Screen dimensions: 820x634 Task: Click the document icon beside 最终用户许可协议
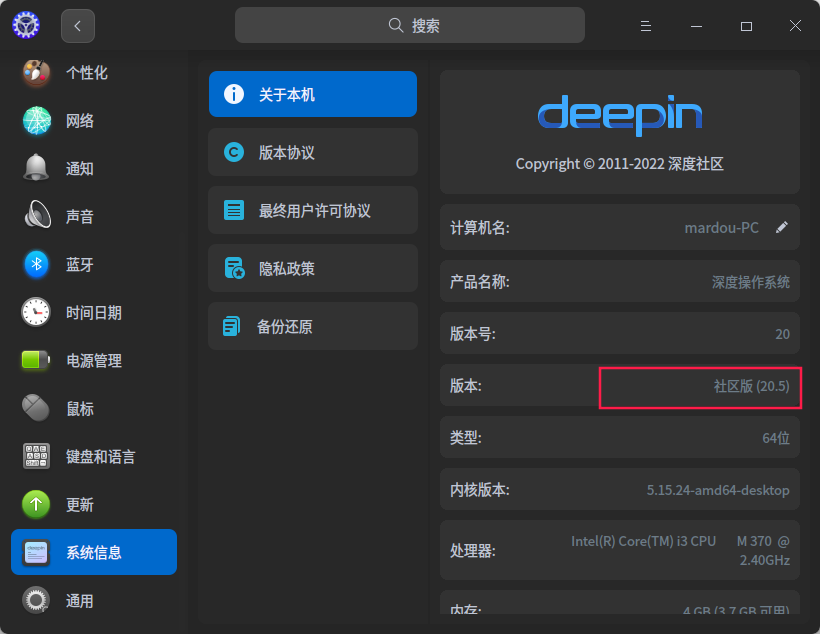tap(234, 210)
